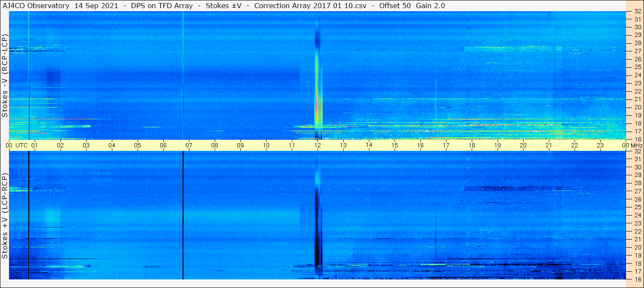The image size is (644, 288).
Task: Select hour 11 on the UTC time axis
Action: (x=292, y=145)
